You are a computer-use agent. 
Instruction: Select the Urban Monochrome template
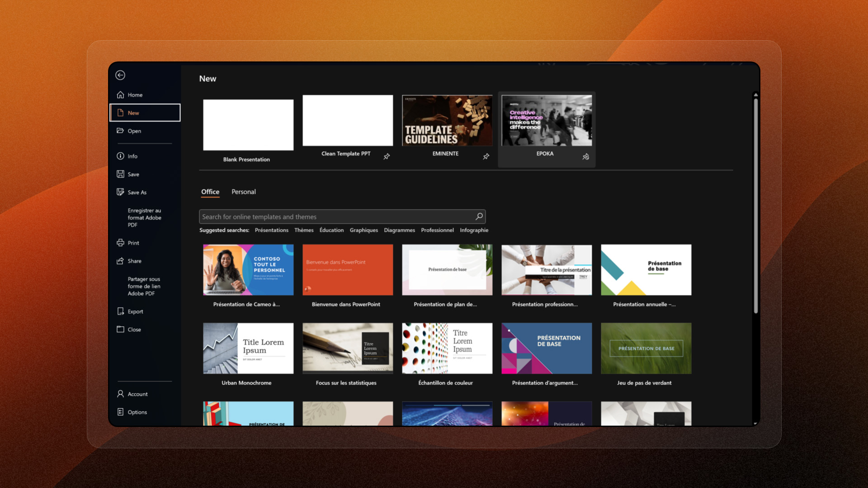click(248, 348)
